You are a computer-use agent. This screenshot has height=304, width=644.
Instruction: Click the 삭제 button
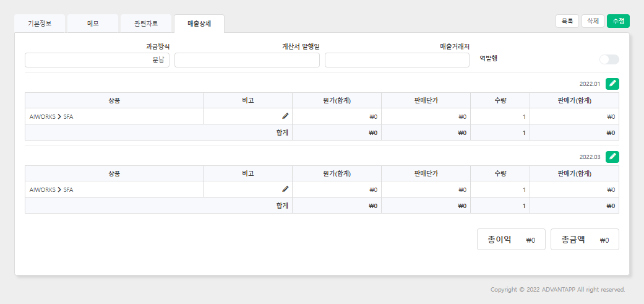[593, 21]
